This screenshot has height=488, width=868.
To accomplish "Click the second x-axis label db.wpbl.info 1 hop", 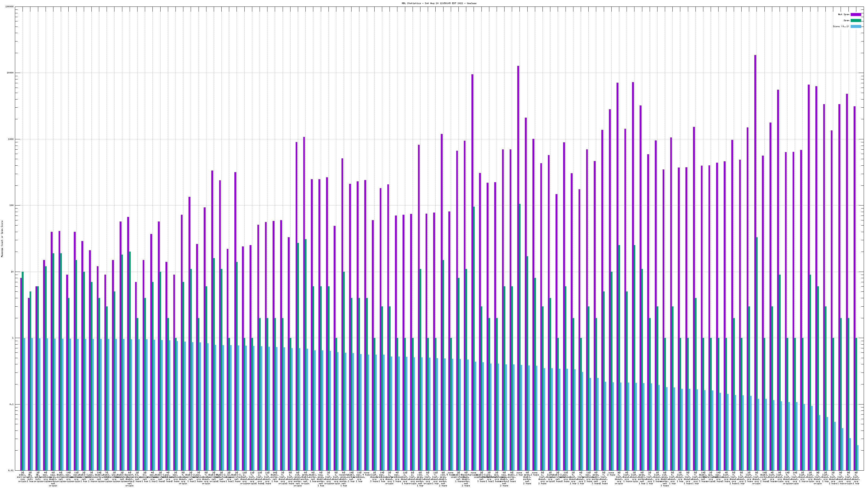I will 30,477.
